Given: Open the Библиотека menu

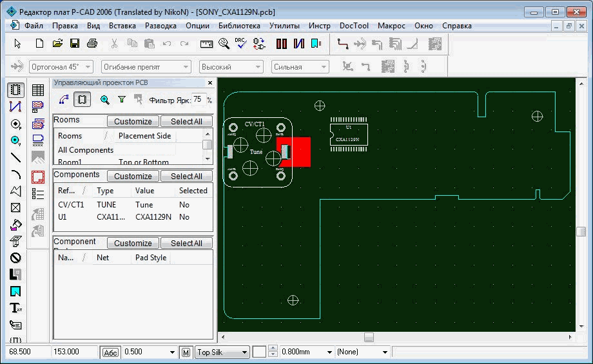Looking at the screenshot, I should 239,26.
